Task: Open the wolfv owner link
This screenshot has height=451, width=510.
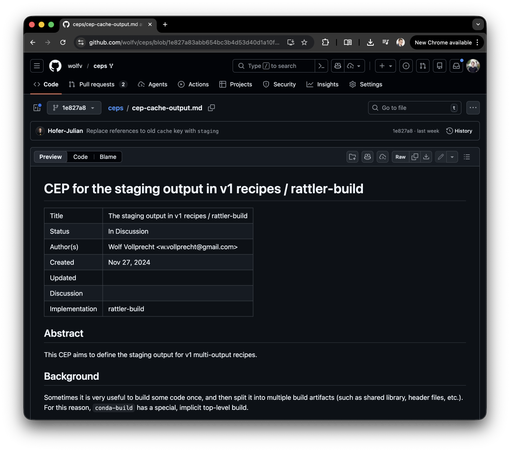Action: coord(75,66)
